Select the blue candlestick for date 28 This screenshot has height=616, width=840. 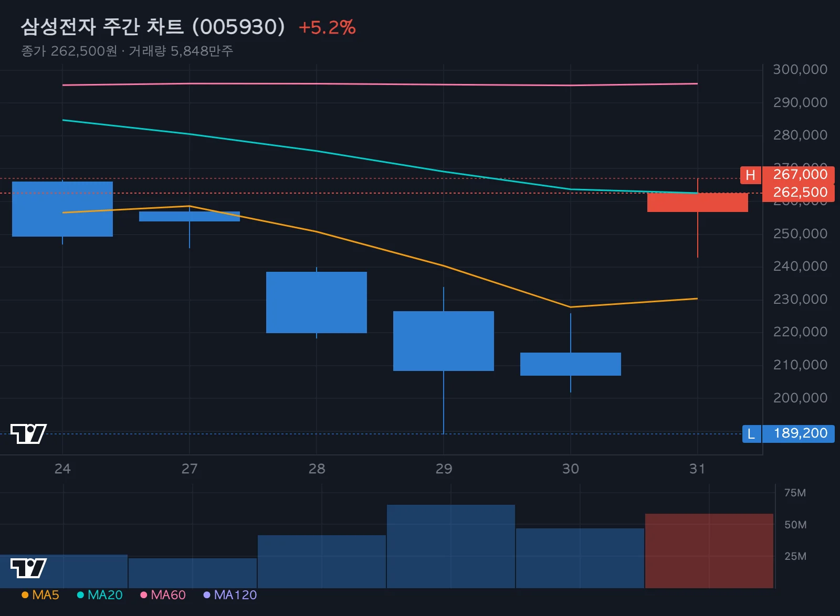(317, 302)
